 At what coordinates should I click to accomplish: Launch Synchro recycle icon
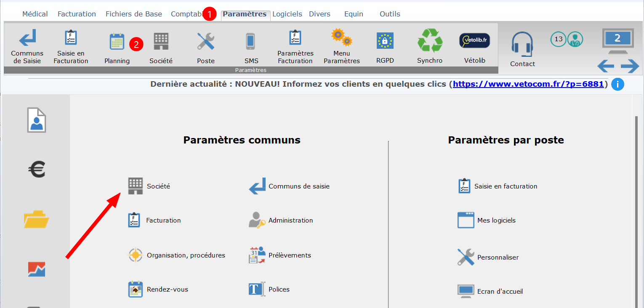430,46
